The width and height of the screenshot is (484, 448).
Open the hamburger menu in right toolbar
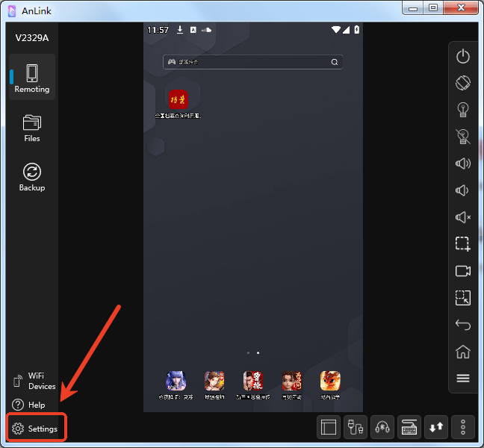tap(462, 379)
